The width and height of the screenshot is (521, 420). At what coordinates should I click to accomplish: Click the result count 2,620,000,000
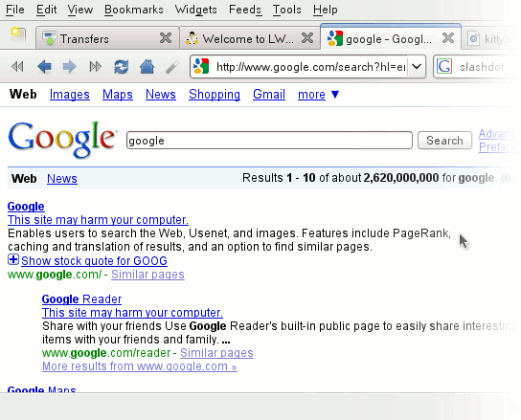(400, 178)
